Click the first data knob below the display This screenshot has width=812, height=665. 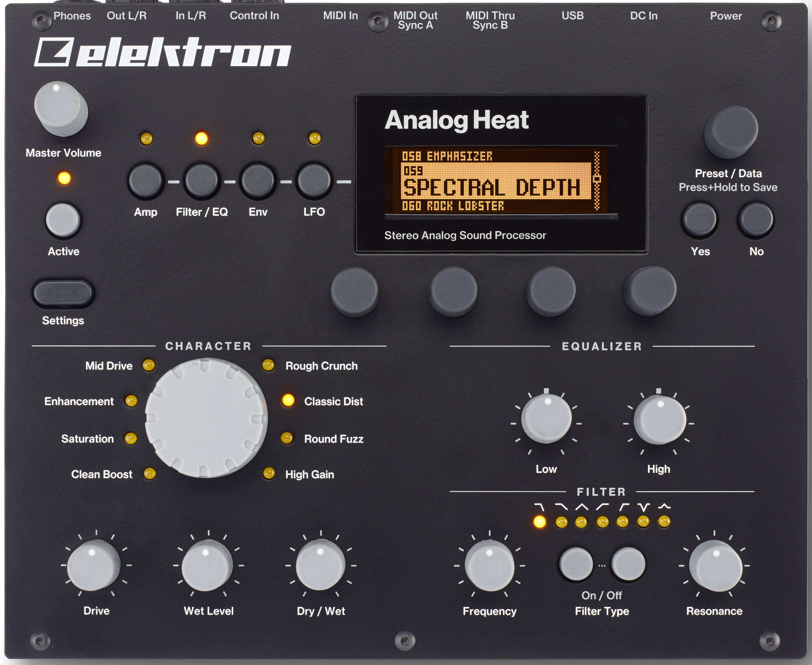click(x=354, y=292)
